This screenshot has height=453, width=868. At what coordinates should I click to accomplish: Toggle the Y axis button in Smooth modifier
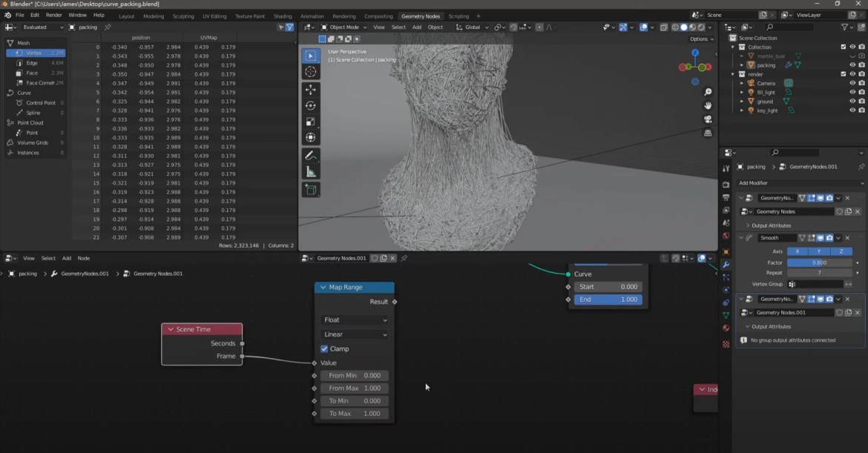click(819, 251)
